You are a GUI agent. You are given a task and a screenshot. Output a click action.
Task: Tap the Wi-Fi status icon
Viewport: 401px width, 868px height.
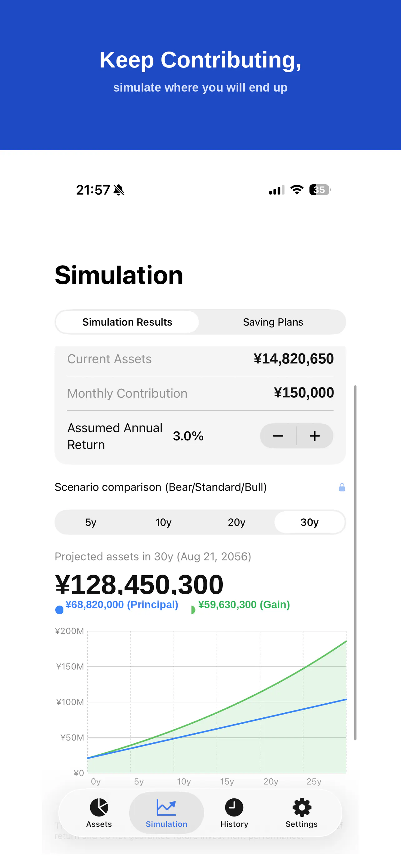click(297, 190)
